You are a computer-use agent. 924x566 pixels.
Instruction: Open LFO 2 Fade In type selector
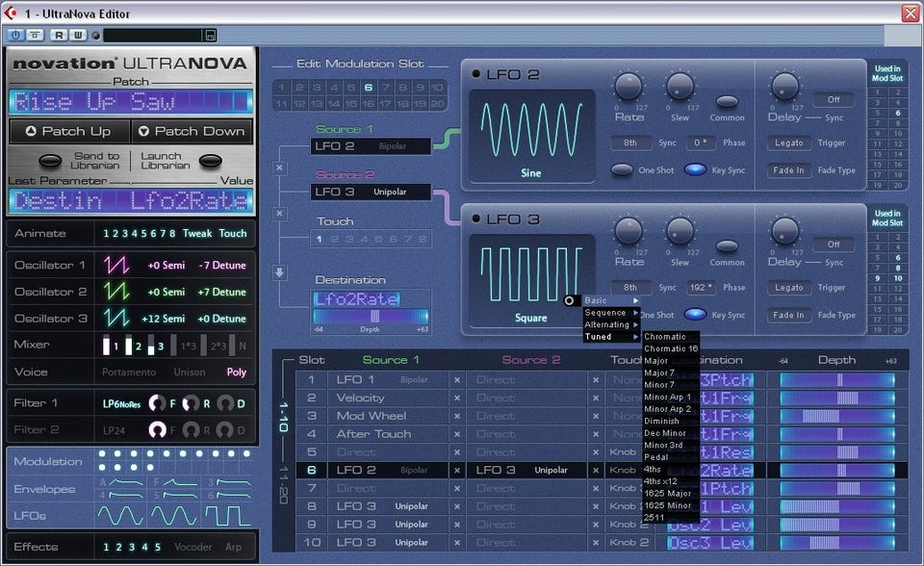point(787,169)
